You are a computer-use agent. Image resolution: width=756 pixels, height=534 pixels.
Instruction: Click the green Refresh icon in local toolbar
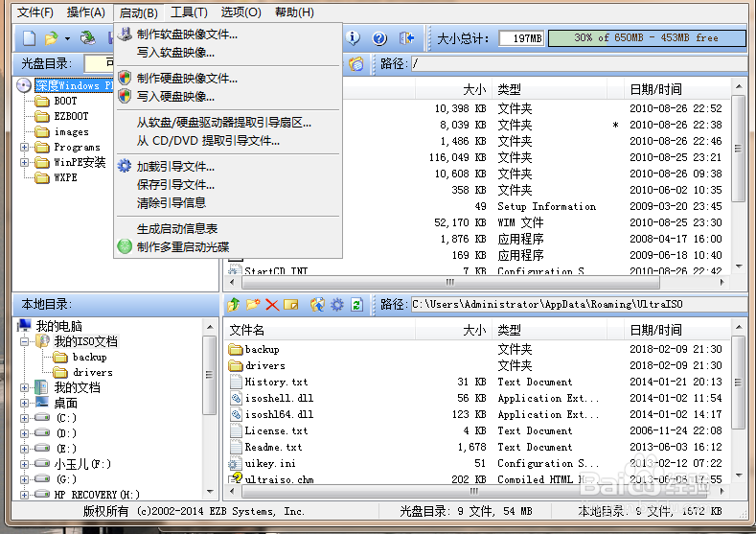coord(356,304)
